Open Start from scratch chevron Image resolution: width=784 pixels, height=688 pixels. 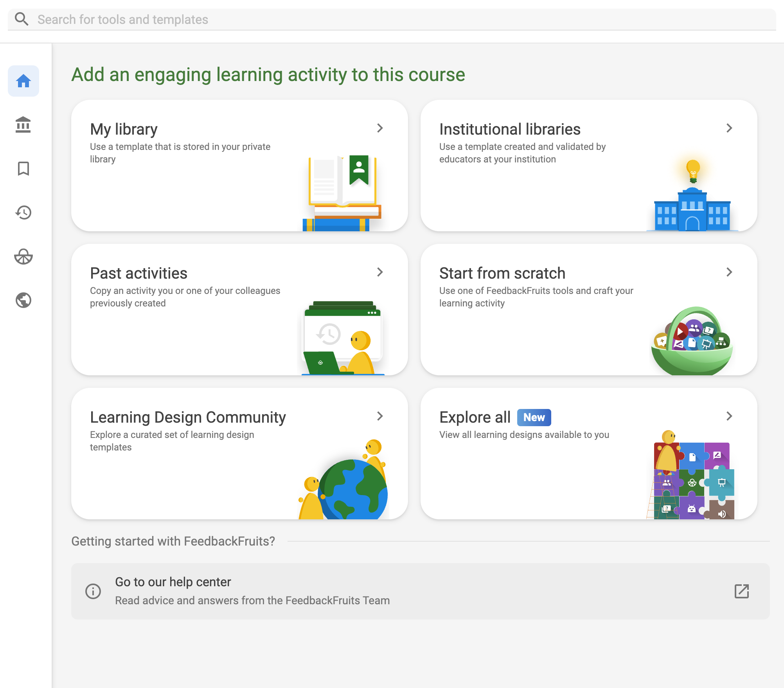coord(729,272)
